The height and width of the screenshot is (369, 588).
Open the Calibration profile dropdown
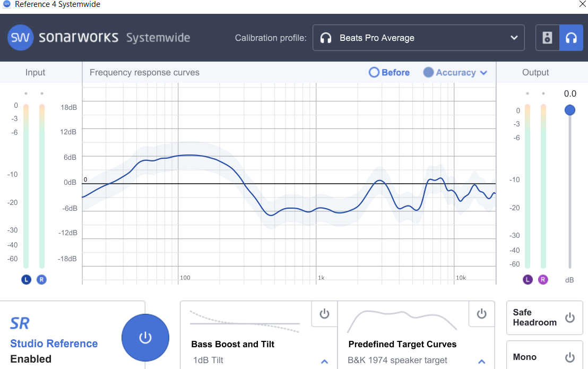tap(419, 38)
